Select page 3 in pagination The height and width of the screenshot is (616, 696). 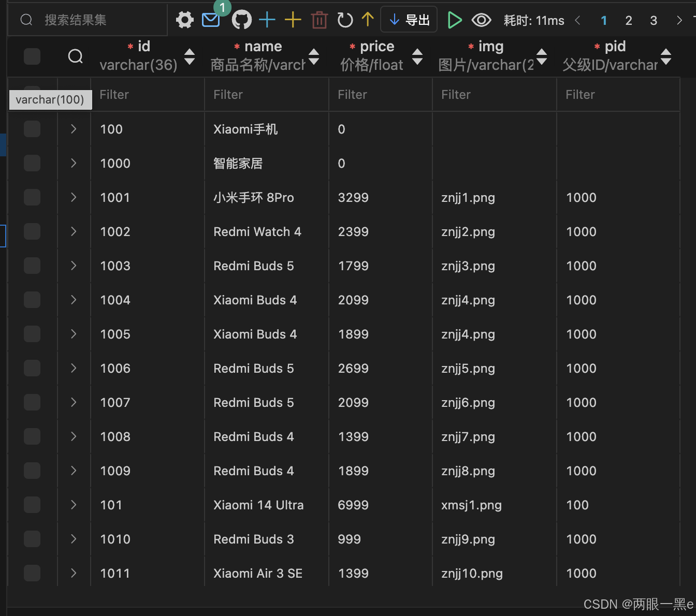tap(654, 20)
